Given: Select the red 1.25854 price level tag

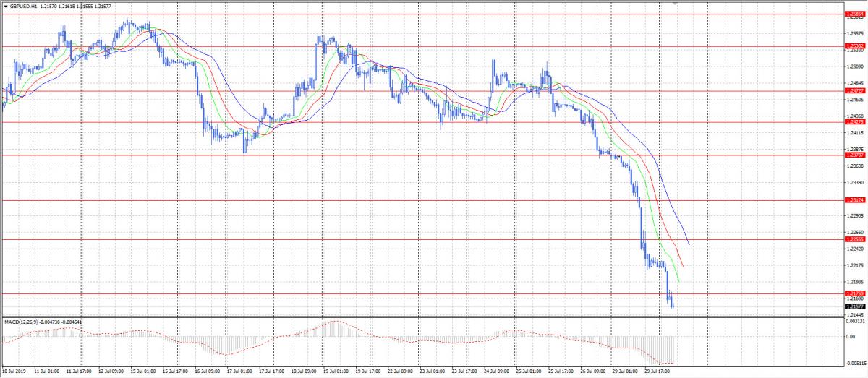Looking at the screenshot, I should [854, 14].
